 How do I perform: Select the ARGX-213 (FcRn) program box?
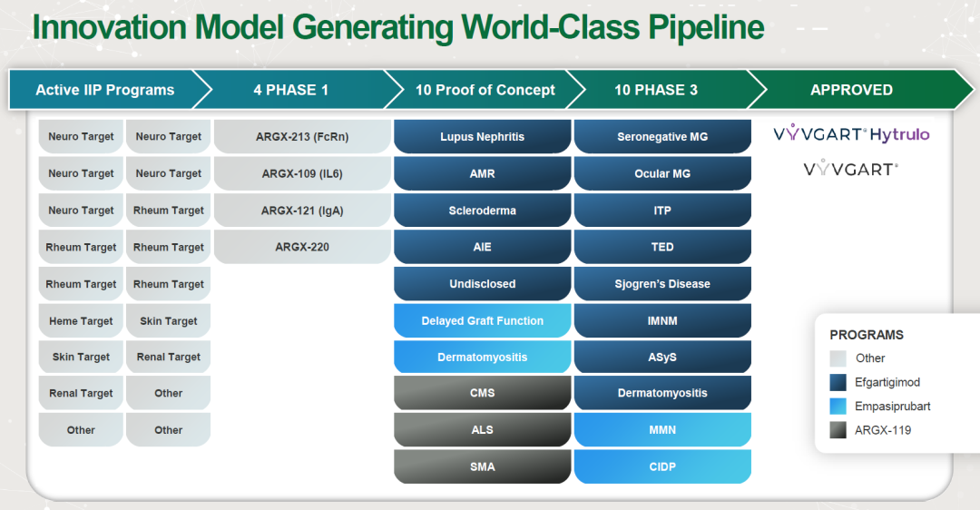(x=302, y=136)
